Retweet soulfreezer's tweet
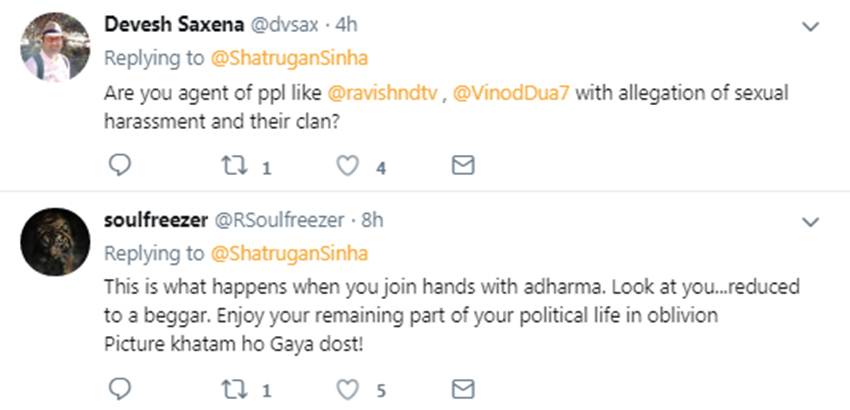Image resolution: width=850 pixels, height=410 pixels. (x=234, y=387)
